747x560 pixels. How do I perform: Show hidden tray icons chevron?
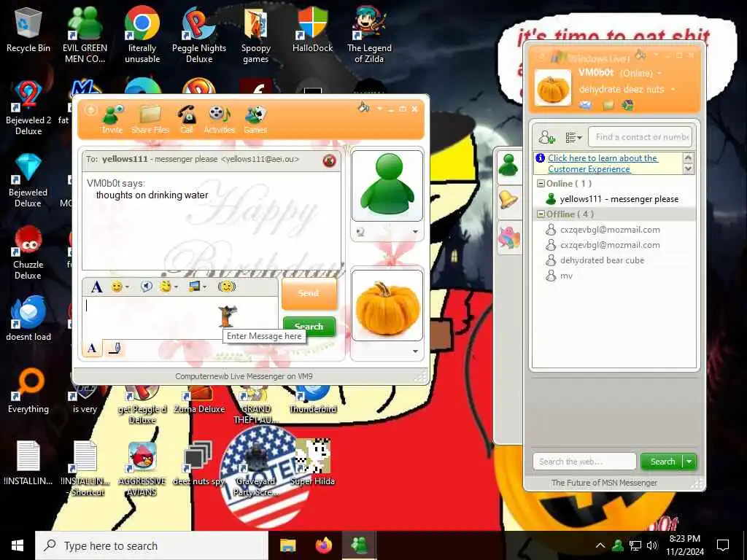point(600,545)
